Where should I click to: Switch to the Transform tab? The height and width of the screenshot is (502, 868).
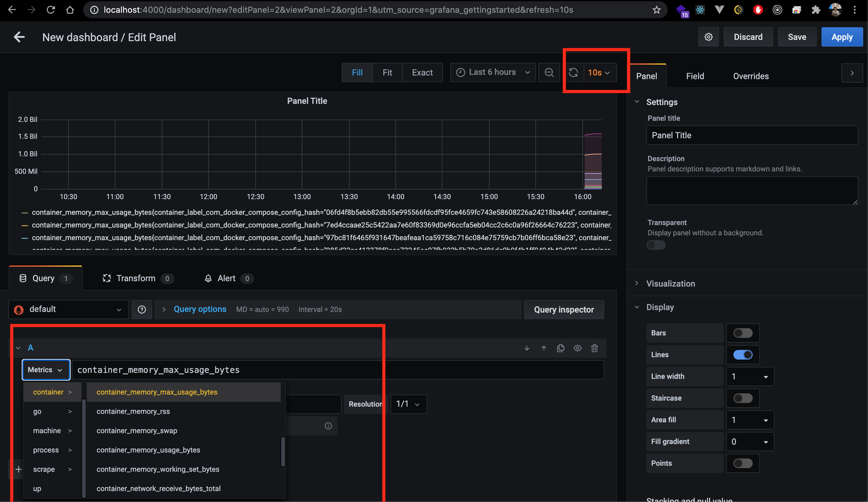(136, 278)
